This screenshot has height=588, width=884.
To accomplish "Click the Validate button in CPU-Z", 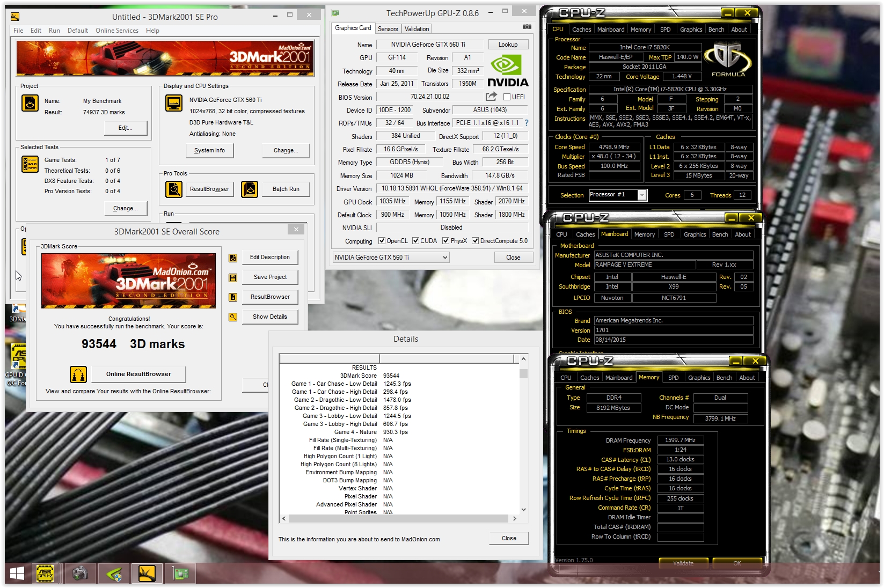I will coord(683,563).
